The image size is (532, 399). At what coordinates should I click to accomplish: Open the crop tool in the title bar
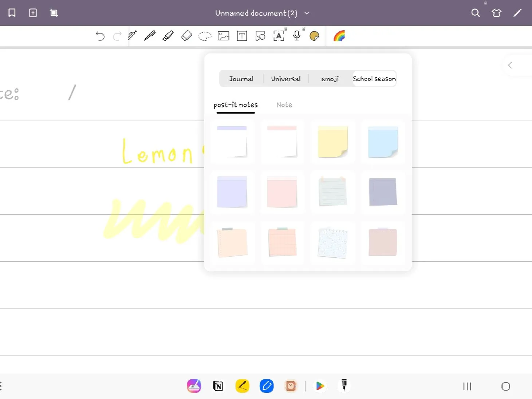click(x=54, y=13)
